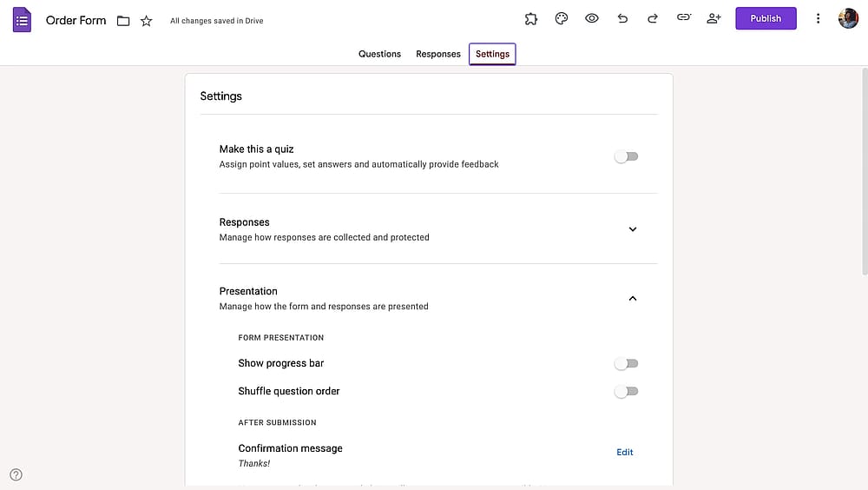Switch to the Responses tab
868x490 pixels.
click(437, 54)
